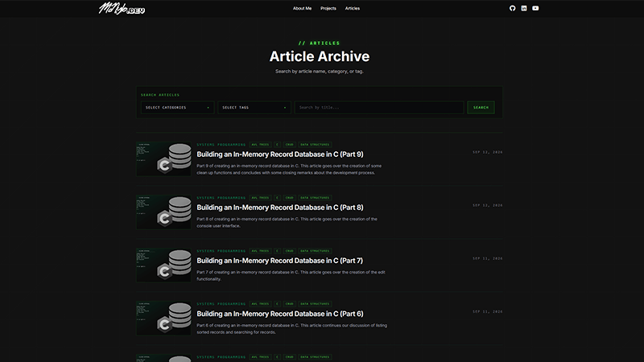Open the Part 9 article title
This screenshot has width=644, height=362.
coord(279,154)
